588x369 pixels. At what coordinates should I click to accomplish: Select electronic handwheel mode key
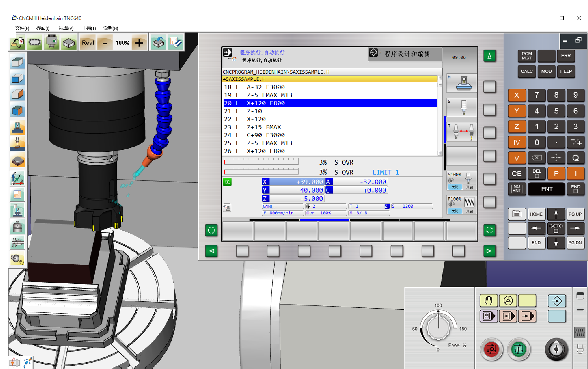[508, 301]
